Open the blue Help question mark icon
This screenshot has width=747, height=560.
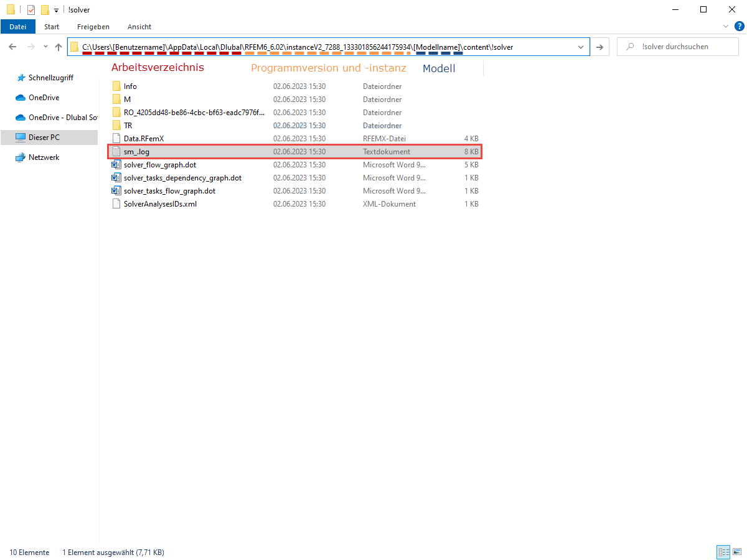point(739,26)
